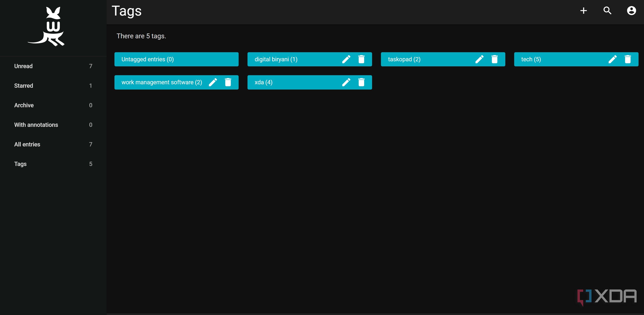Viewport: 644px width, 315px height.
Task: Select Tags in the sidebar
Action: click(x=53, y=164)
